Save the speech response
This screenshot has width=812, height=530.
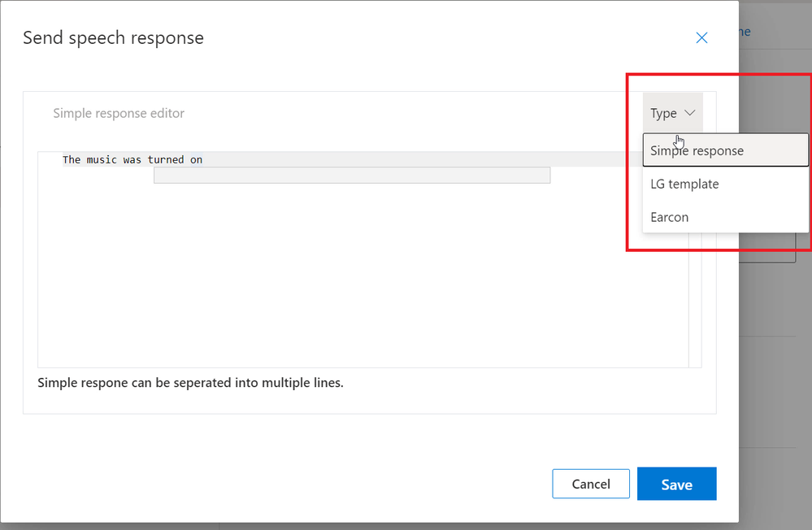click(x=676, y=484)
